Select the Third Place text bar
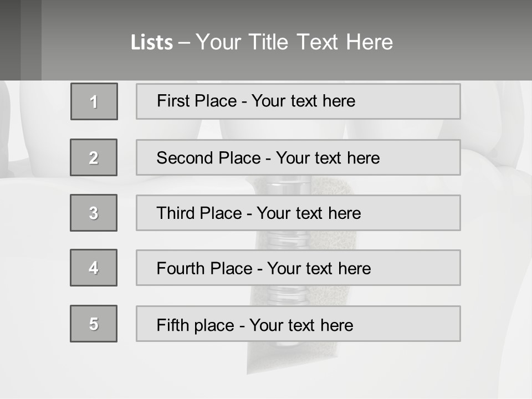The image size is (532, 399). (298, 213)
